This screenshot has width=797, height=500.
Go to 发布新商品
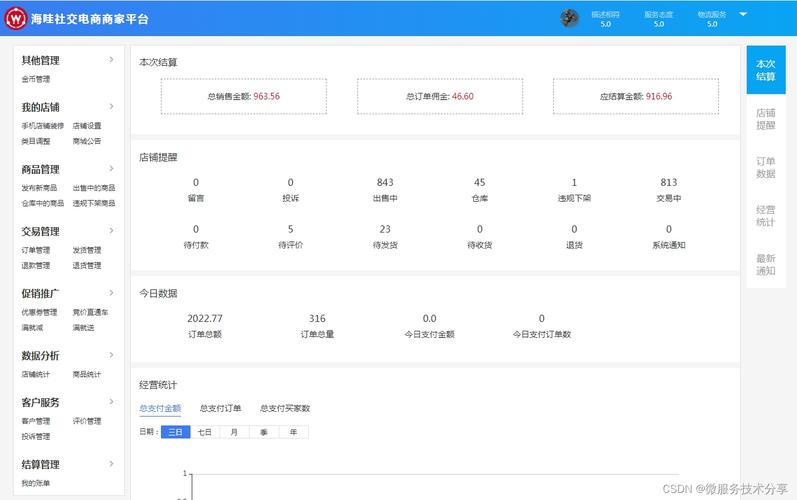pos(39,188)
